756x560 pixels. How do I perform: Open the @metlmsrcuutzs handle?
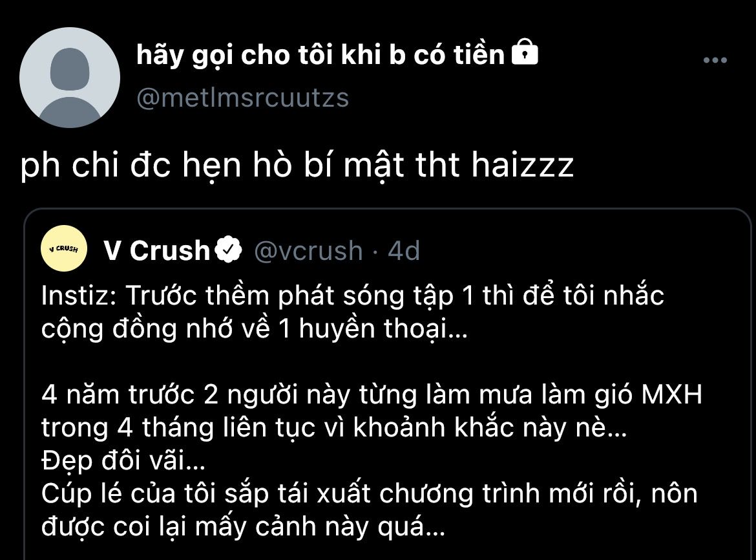(x=242, y=98)
